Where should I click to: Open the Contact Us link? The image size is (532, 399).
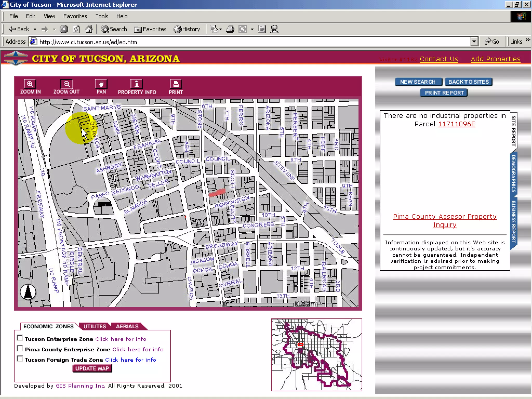[439, 59]
